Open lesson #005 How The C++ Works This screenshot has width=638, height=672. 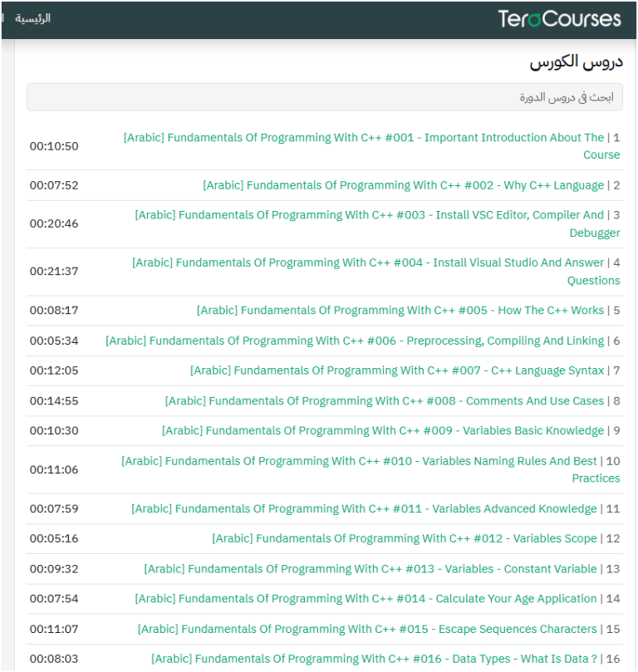(x=400, y=311)
